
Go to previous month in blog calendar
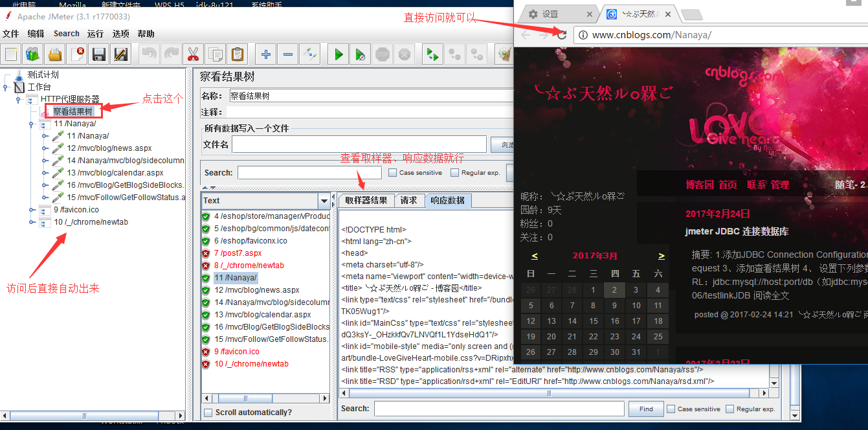coord(535,256)
